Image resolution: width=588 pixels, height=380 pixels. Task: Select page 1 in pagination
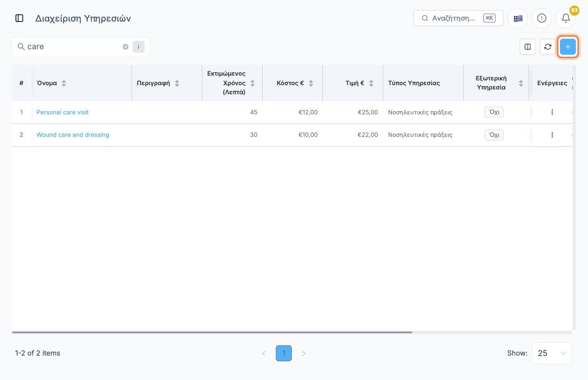[284, 353]
